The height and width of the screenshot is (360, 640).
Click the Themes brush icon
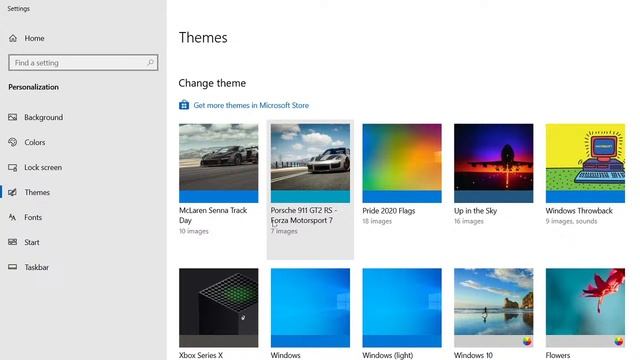[13, 192]
